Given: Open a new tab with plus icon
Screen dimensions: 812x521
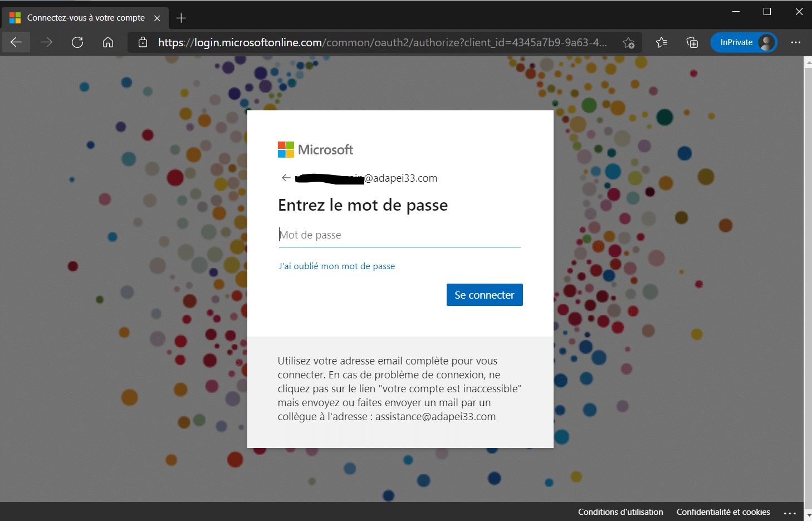Looking at the screenshot, I should pyautogui.click(x=181, y=18).
